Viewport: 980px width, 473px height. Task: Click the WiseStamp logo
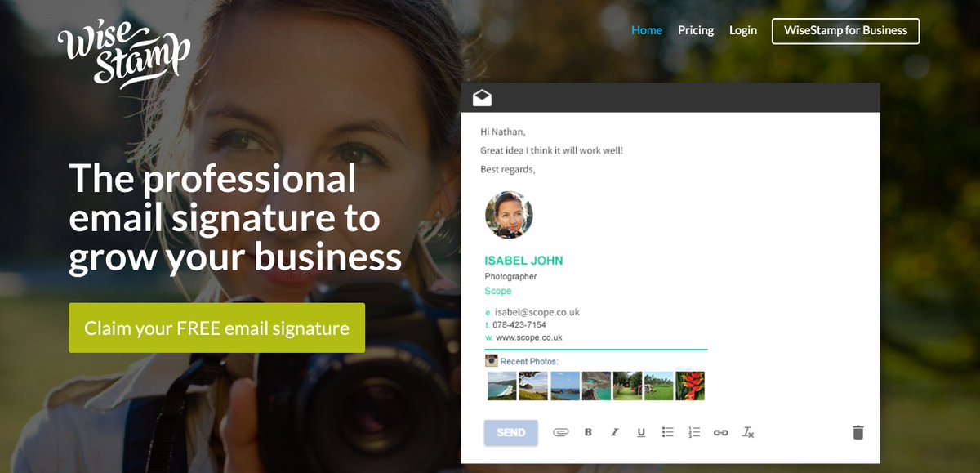pos(124,55)
